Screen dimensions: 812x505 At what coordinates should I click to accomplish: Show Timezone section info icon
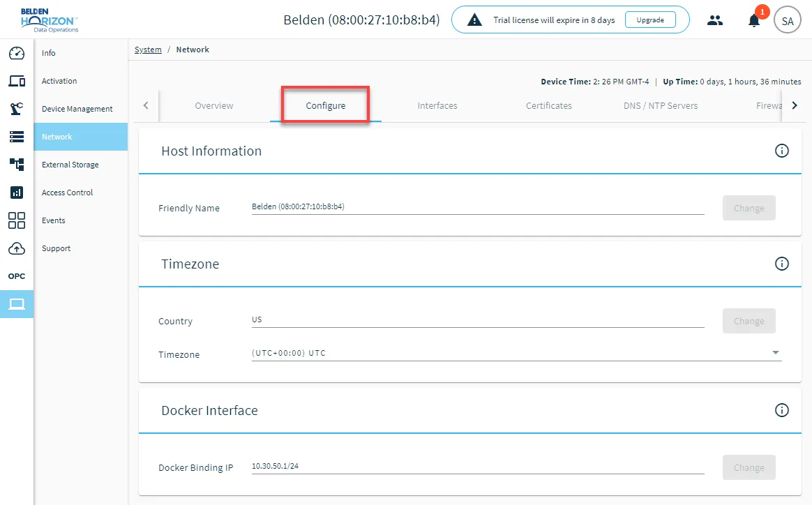point(782,264)
